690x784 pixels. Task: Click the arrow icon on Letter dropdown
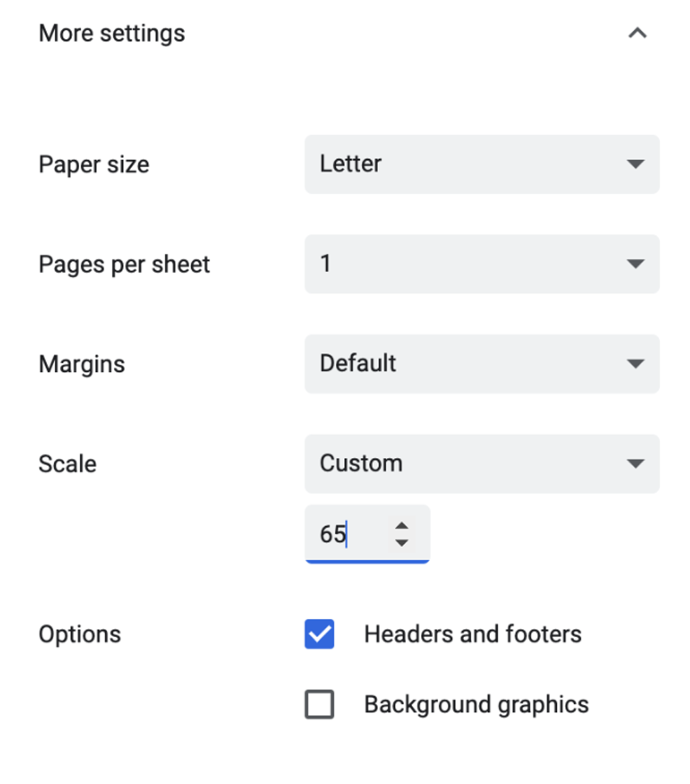tap(635, 164)
